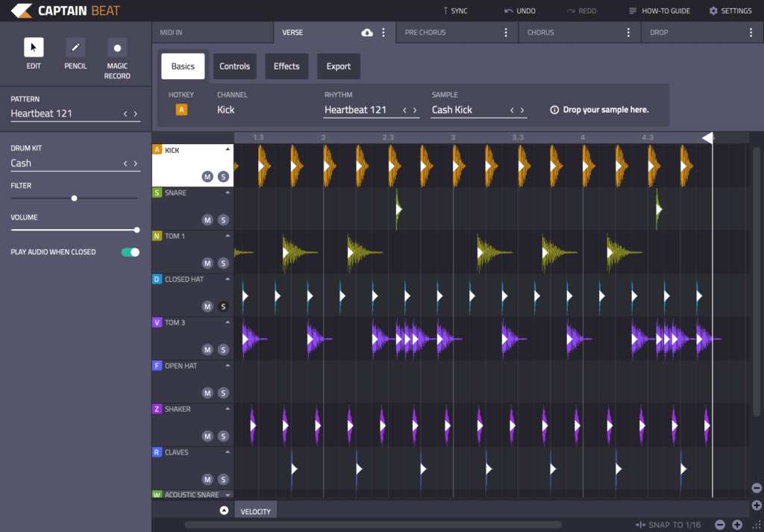Open Settings via the gear icon
764x532 pixels.
coord(713,11)
